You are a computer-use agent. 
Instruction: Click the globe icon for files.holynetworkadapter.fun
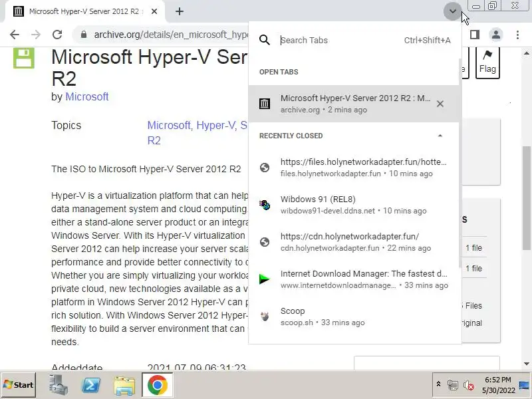click(264, 168)
